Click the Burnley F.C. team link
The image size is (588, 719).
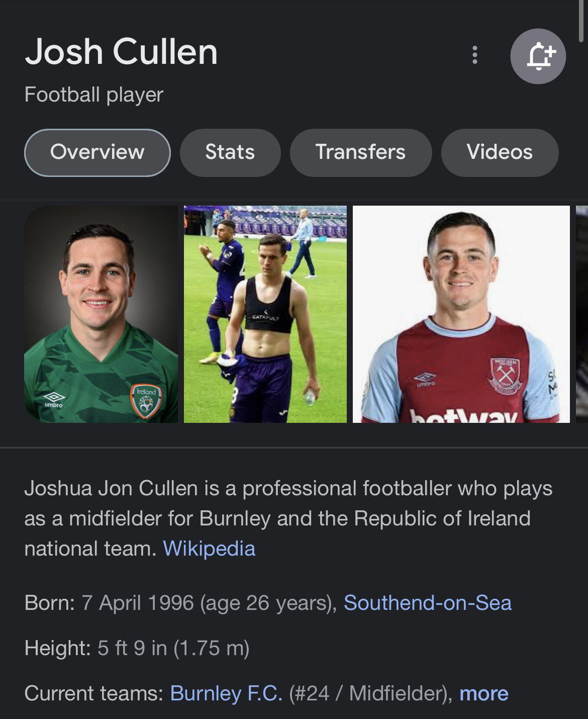pos(226,693)
